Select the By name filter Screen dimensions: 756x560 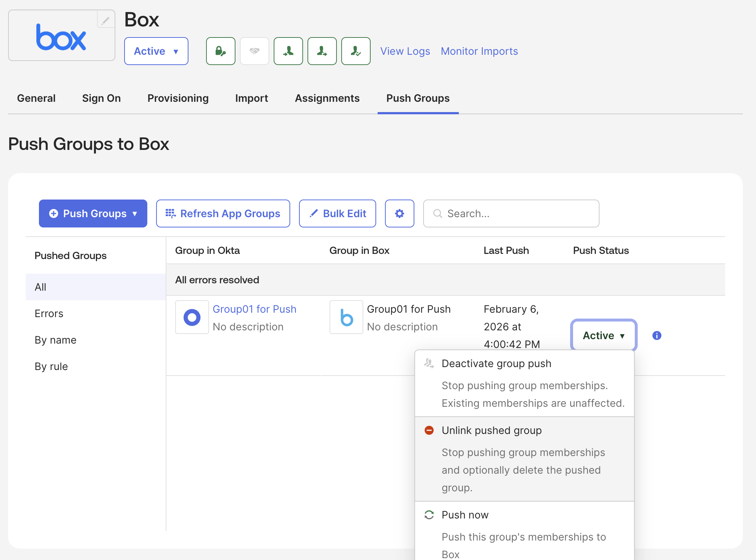coord(96,340)
